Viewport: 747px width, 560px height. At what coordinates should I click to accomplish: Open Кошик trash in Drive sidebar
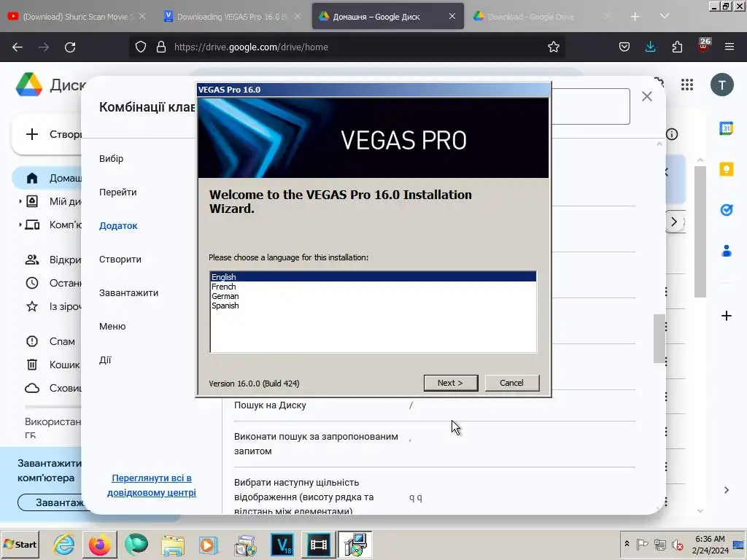click(53, 365)
